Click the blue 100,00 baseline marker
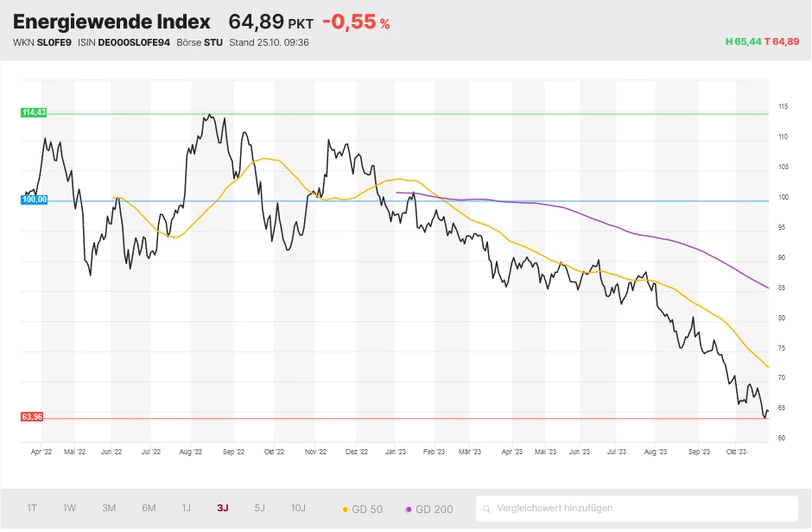The width and height of the screenshot is (812, 532). coord(35,199)
